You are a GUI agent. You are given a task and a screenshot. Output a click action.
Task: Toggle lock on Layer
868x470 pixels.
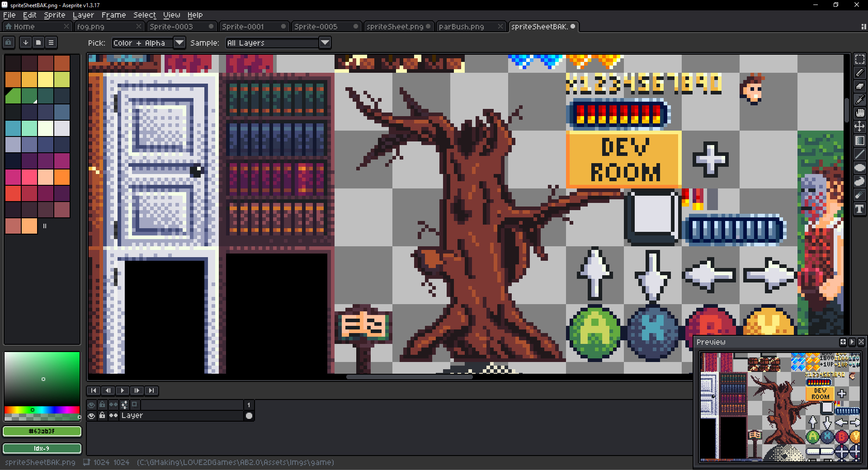[x=102, y=416]
